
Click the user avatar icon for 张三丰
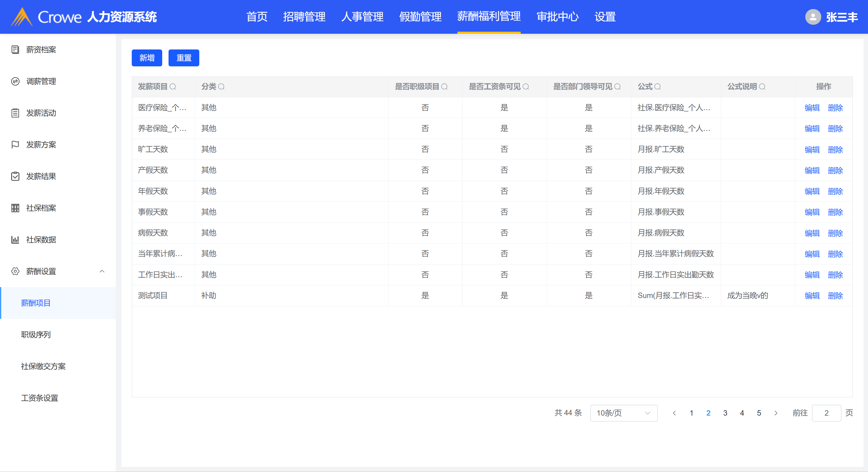[x=813, y=17]
